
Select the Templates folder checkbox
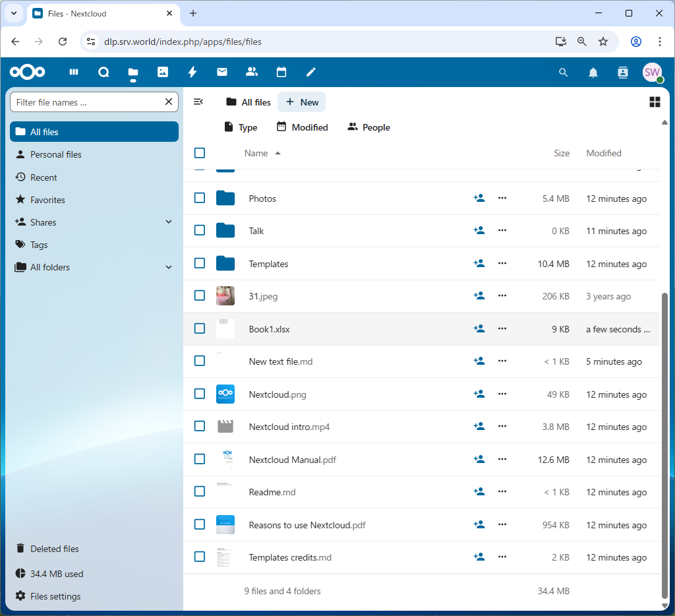[200, 262]
